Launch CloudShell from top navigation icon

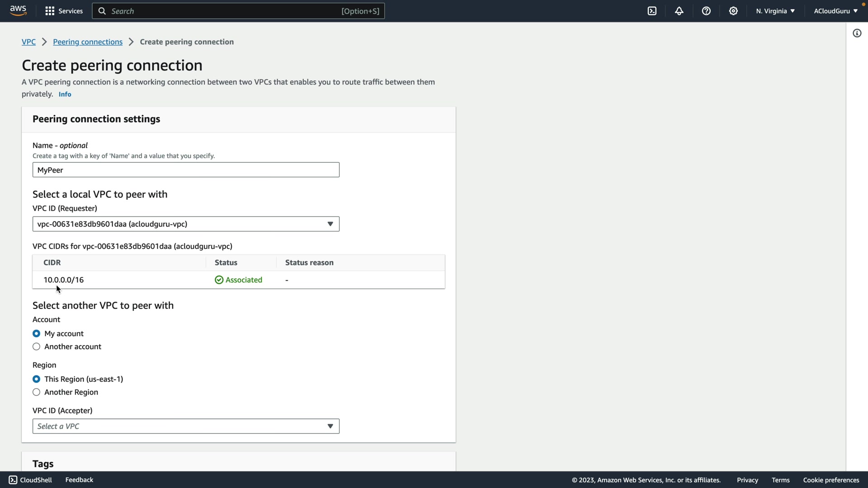(652, 11)
